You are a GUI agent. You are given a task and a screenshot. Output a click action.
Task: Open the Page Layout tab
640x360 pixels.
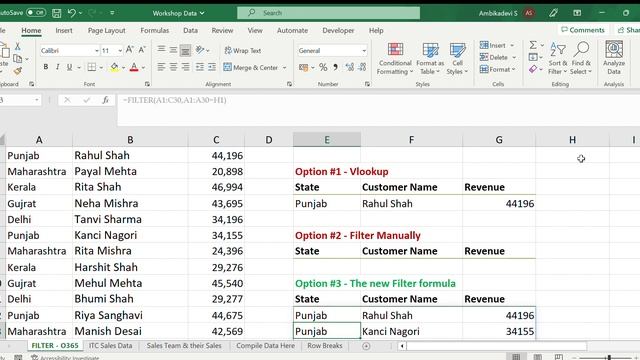tap(107, 31)
